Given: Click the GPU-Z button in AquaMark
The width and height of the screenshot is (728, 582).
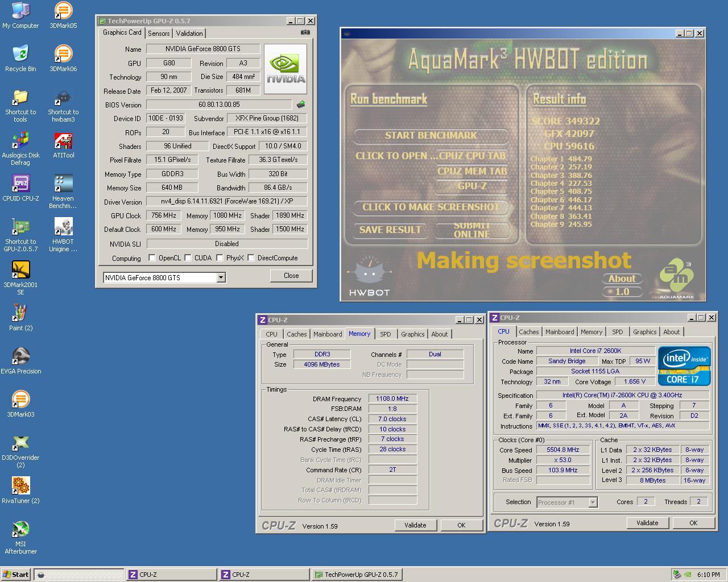Looking at the screenshot, I should [472, 186].
